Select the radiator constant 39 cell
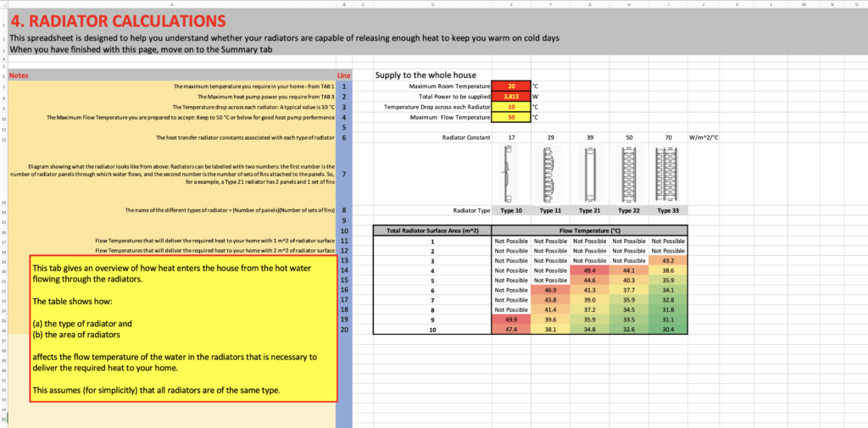This screenshot has height=428, width=868. (590, 136)
